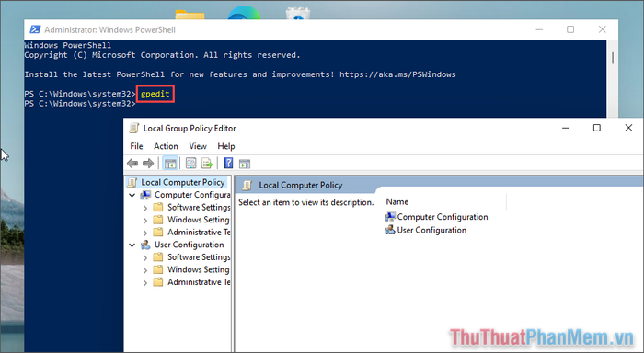Click the Local Computer Policy header in right pane
This screenshot has width=644, height=353.
pyautogui.click(x=301, y=185)
